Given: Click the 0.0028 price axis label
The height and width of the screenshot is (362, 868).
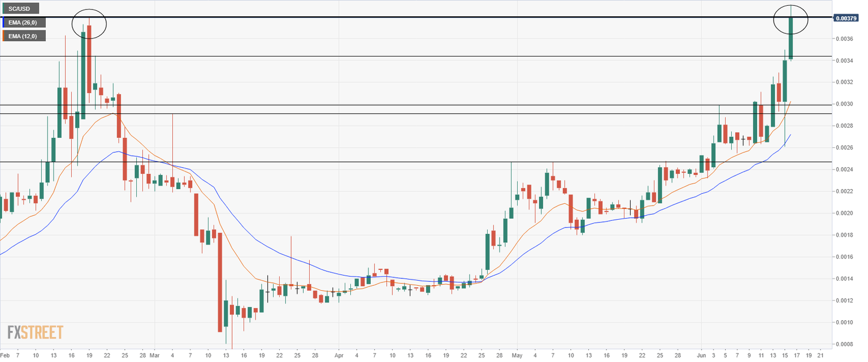Looking at the screenshot, I should (x=845, y=126).
